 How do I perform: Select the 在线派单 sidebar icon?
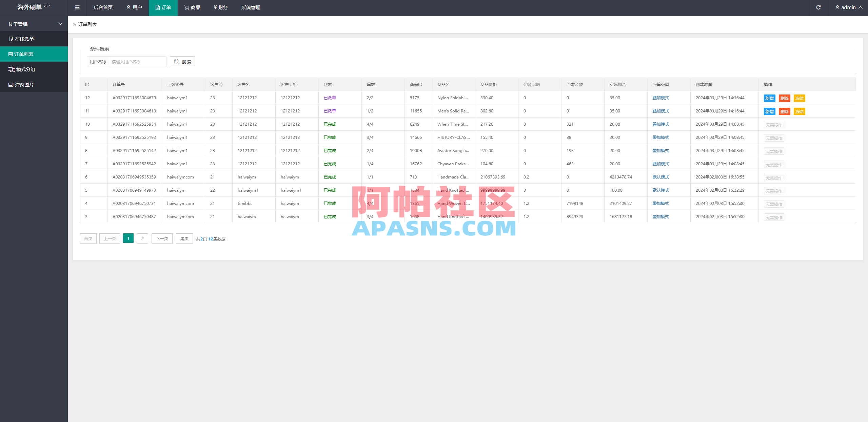11,39
